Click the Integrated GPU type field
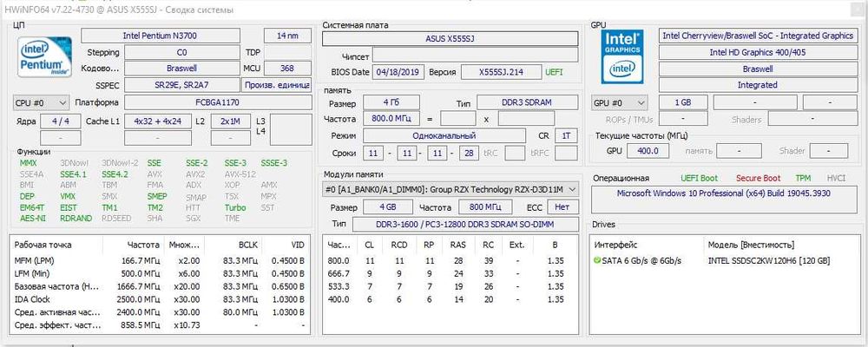Viewport: 868px width, 347px height. click(x=758, y=85)
